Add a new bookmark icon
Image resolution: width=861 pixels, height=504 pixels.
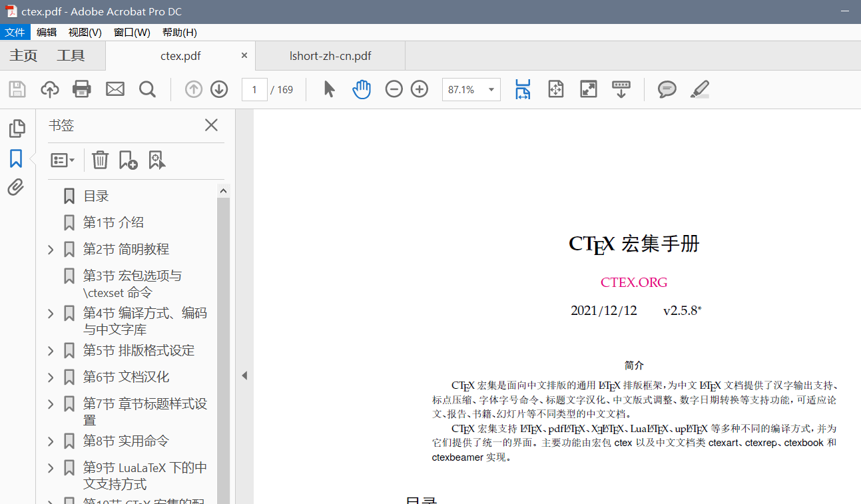(128, 160)
